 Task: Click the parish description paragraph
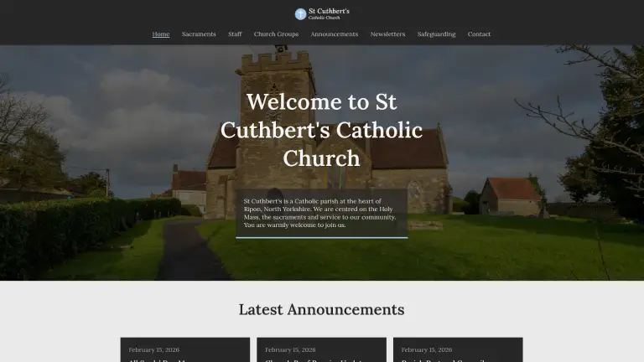(320, 213)
